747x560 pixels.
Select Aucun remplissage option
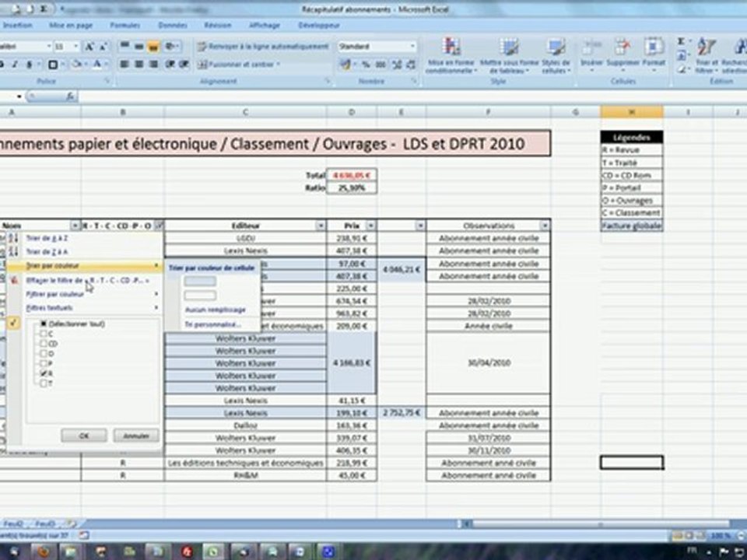point(215,310)
